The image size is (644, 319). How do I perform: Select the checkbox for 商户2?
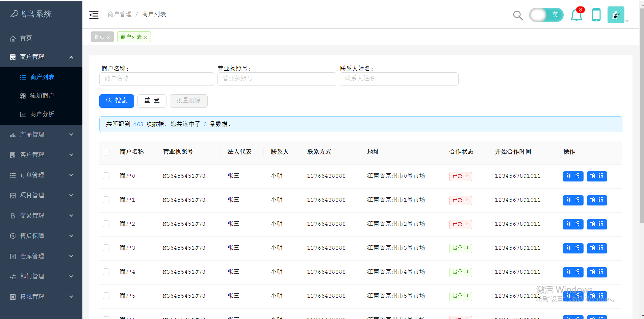106,224
